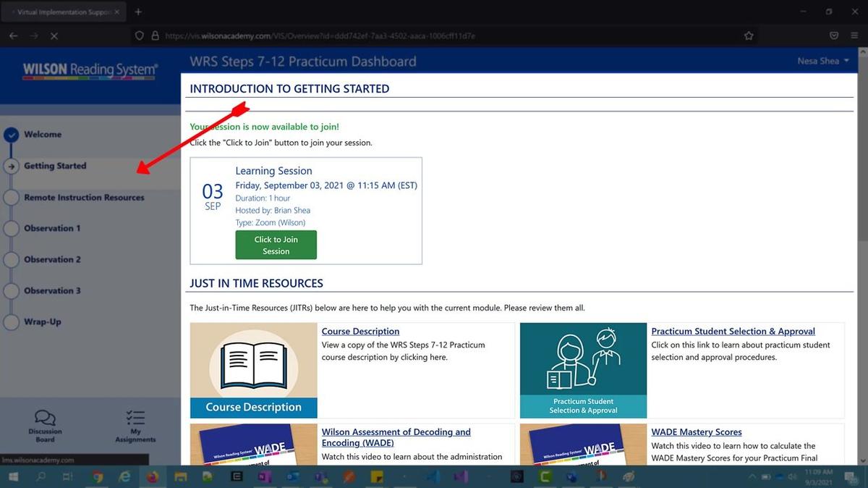Click the completed Welcome checkmark circle
This screenshot has width=868, height=488.
[x=11, y=135]
